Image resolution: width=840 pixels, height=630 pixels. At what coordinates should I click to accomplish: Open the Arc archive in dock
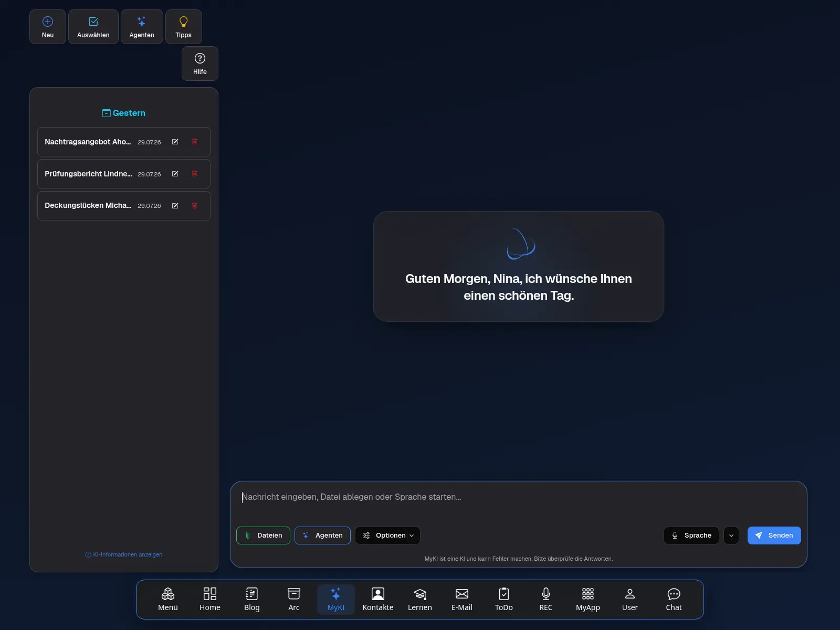coord(294,600)
